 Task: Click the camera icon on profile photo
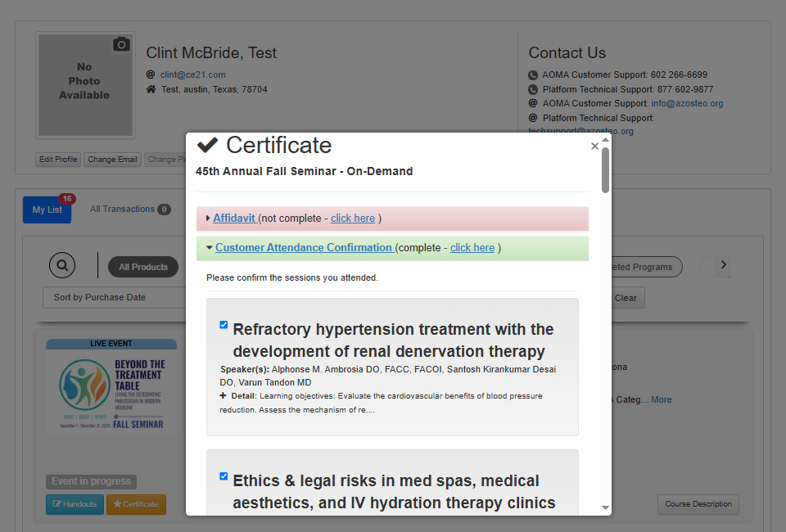coord(121,45)
